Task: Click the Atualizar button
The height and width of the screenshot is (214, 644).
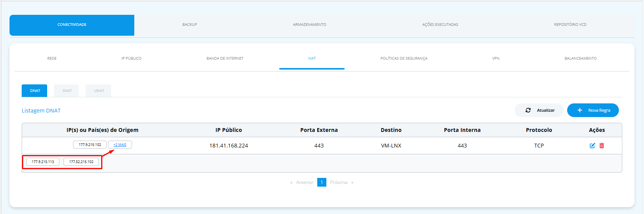Action: tap(539, 110)
